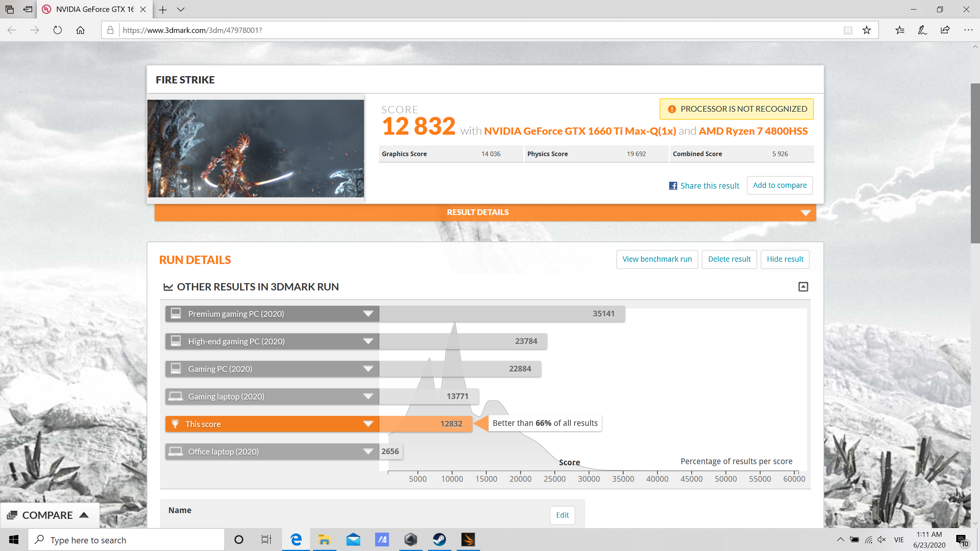Click the Share page icon

click(945, 30)
